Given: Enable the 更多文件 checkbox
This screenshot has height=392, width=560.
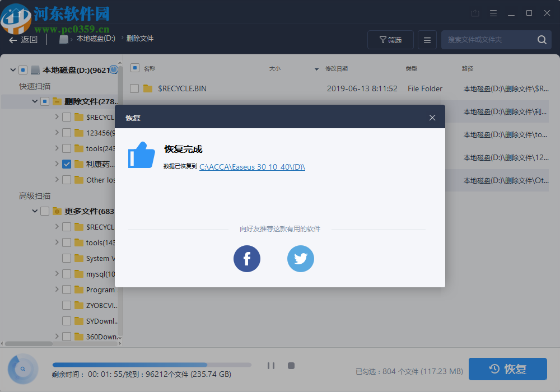Looking at the screenshot, I should [x=44, y=211].
